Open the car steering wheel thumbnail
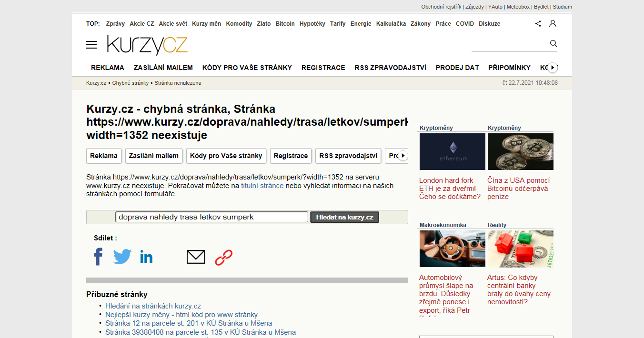This screenshot has width=644, height=338. coord(453,249)
